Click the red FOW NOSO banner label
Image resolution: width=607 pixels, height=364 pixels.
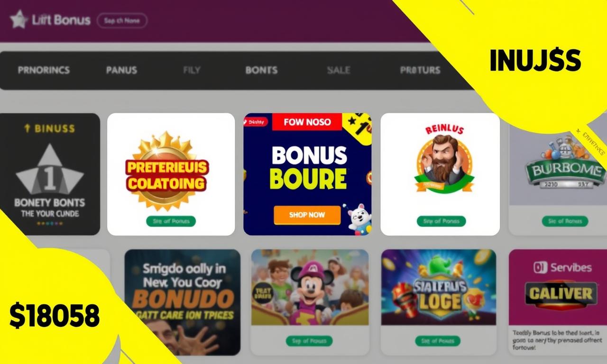click(306, 122)
